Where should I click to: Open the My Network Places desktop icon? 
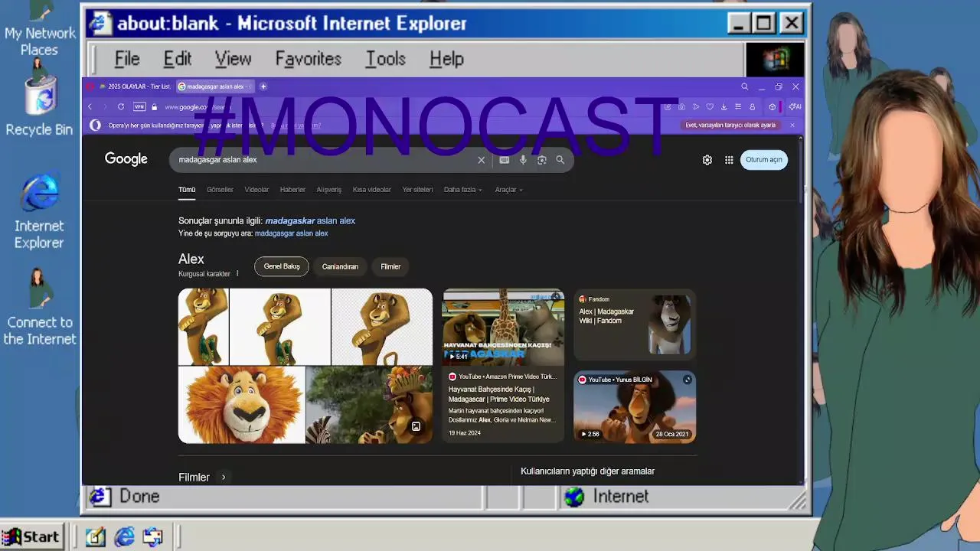tap(40, 29)
